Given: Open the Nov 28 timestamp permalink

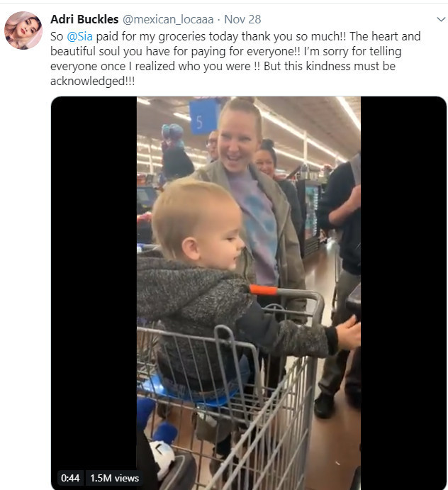Looking at the screenshot, I should pos(242,19).
